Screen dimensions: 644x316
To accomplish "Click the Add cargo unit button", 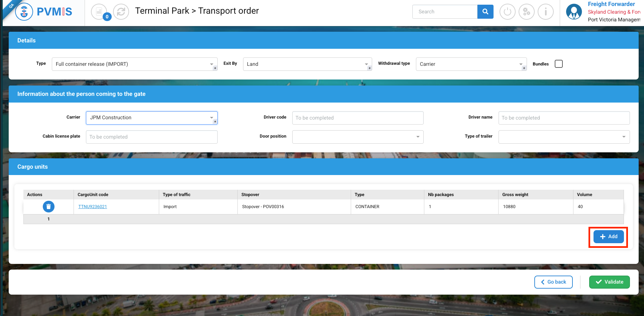I will [608, 236].
